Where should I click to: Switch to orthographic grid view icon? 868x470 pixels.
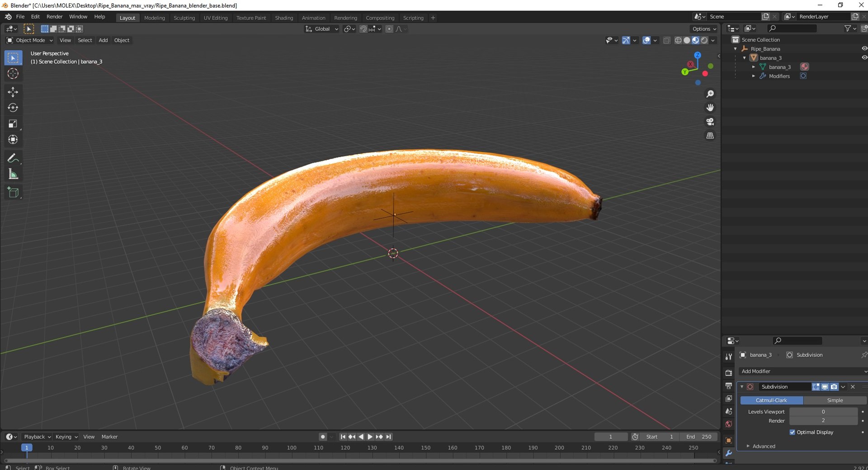coord(710,136)
